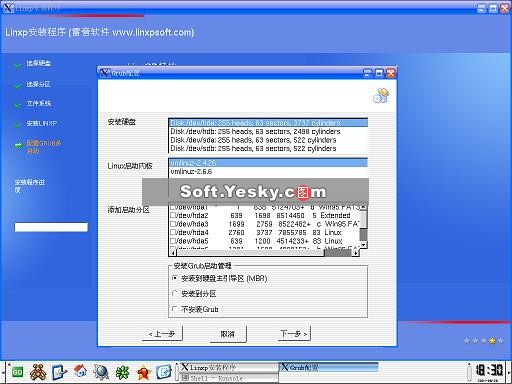Check the /dev/hda2 Extended partition checkbox
This screenshot has height=384, width=512.
point(173,215)
